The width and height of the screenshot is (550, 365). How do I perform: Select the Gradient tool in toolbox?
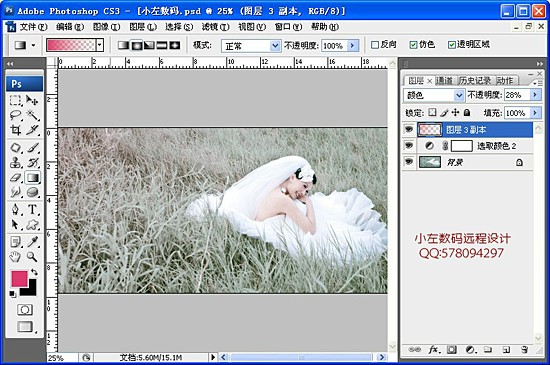coord(32,177)
